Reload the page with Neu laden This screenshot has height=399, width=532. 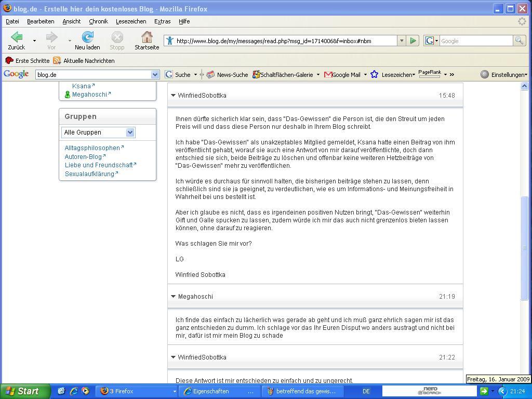[x=87, y=41]
